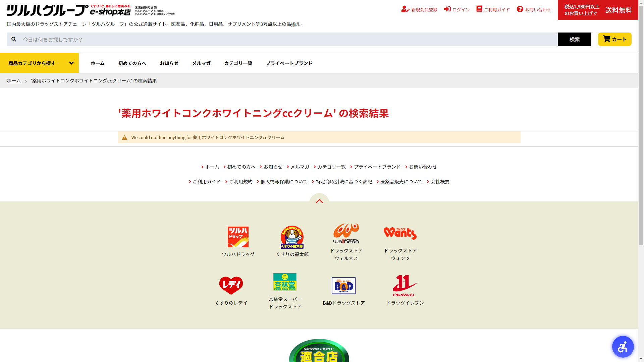The image size is (644, 362).
Task: Click the back-to-top arrow button
Action: 319,200
